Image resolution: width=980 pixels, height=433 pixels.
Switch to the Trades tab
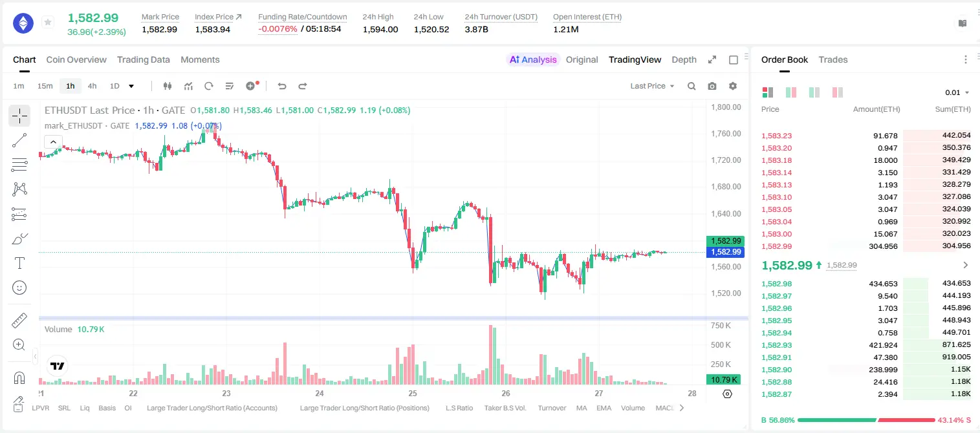833,59
